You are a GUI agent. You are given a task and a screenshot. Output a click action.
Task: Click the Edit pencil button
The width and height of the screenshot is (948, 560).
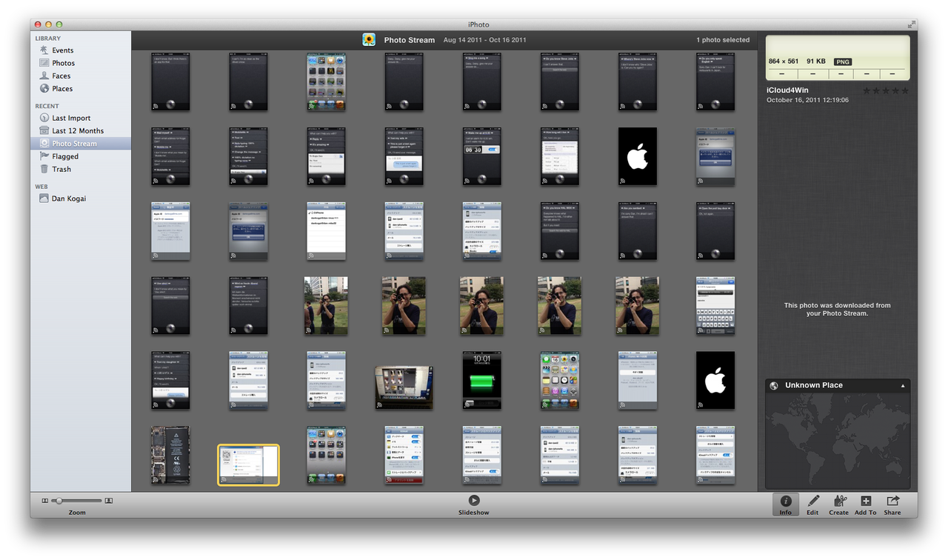812,504
